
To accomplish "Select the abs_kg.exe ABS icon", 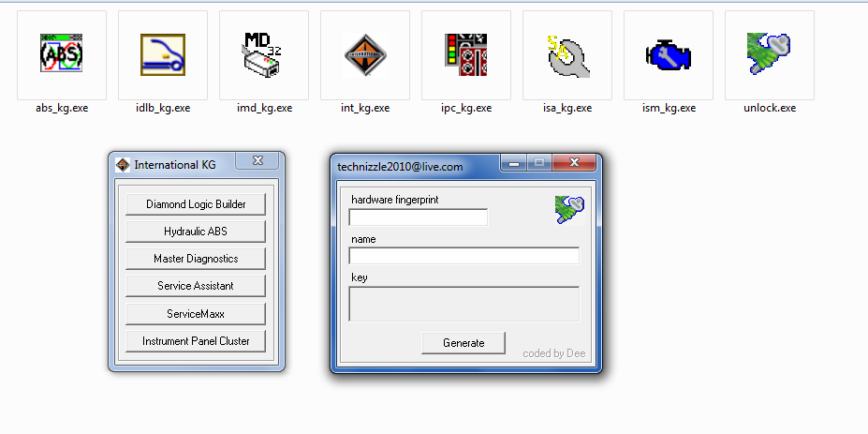I will 62,53.
